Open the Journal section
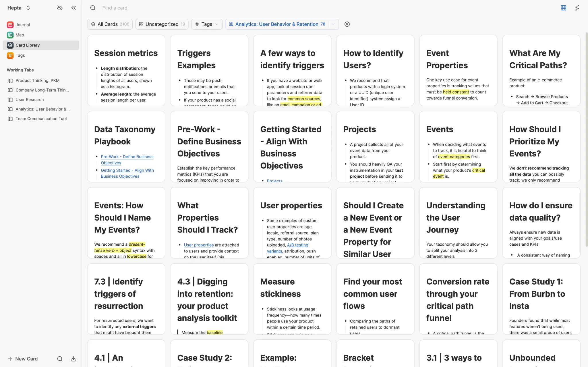588x367 pixels. coord(22,25)
